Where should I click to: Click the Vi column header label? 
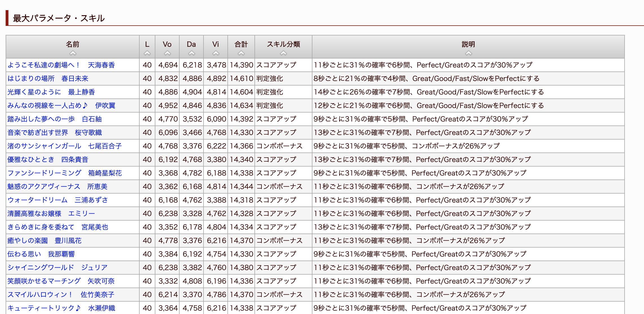216,44
